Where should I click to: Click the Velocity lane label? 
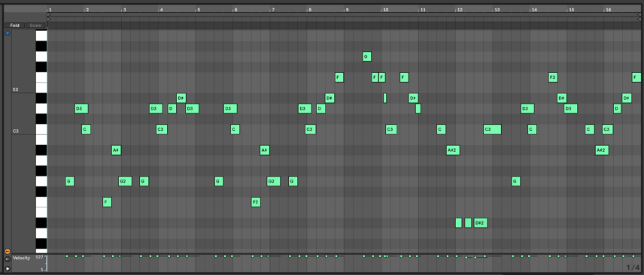point(21,258)
